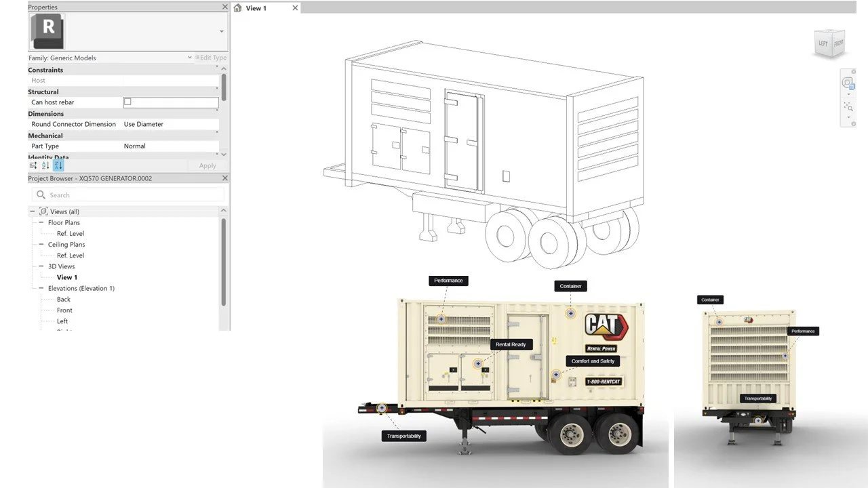The image size is (868, 488).
Task: Click the FRONT face of the ViewCube
Action: click(838, 43)
